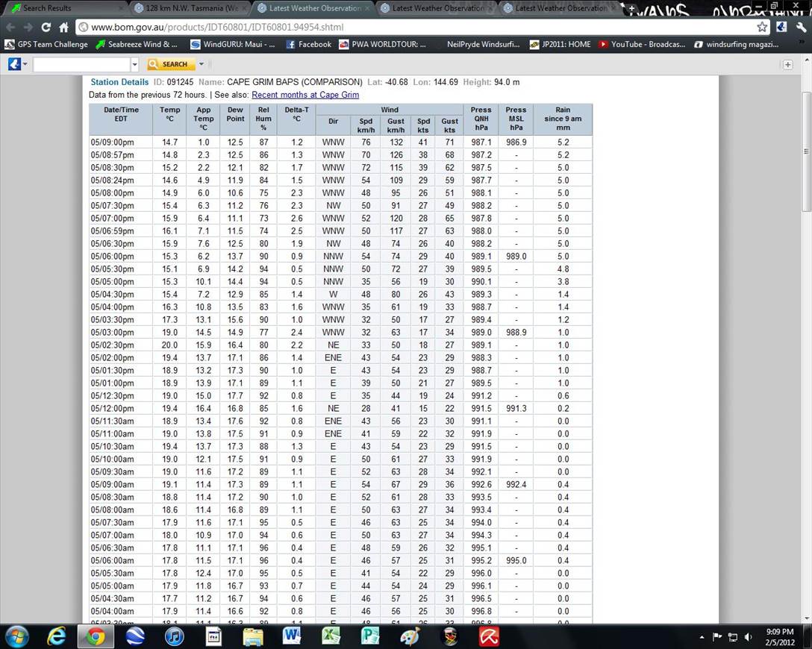Click the home icon in browser toolbar
The width and height of the screenshot is (812, 649).
coord(63,27)
